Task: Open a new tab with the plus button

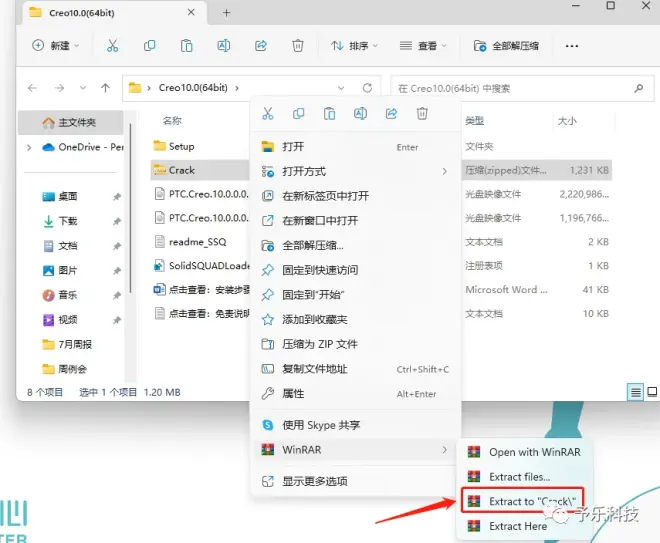Action: [x=226, y=13]
